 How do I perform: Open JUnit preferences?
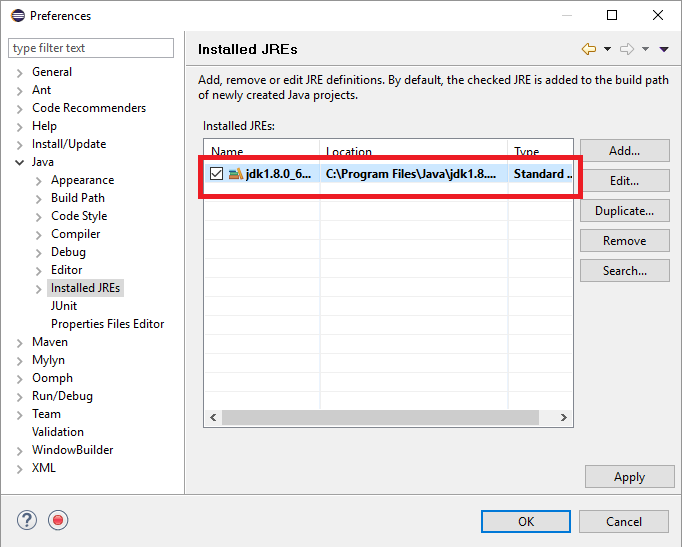pyautogui.click(x=64, y=306)
